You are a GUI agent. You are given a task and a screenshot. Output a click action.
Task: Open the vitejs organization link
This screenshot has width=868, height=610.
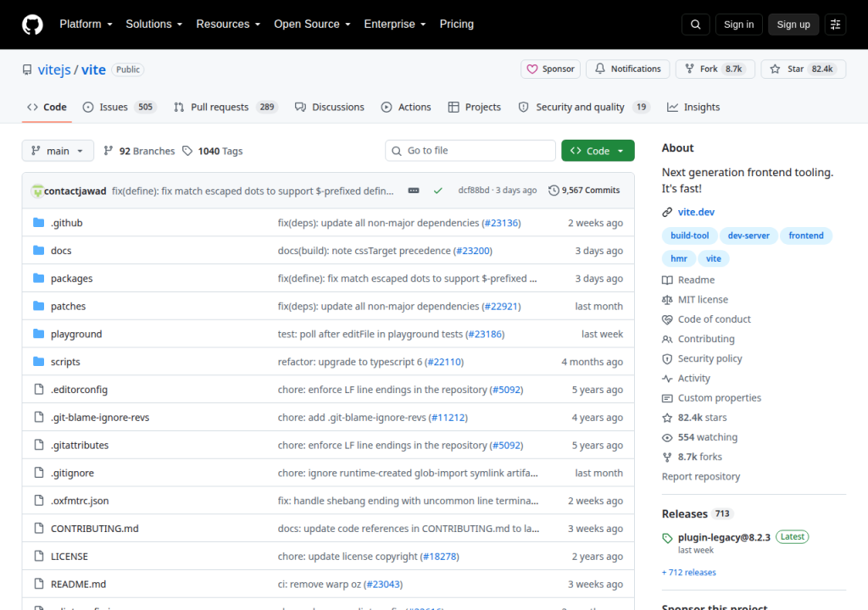tap(54, 69)
